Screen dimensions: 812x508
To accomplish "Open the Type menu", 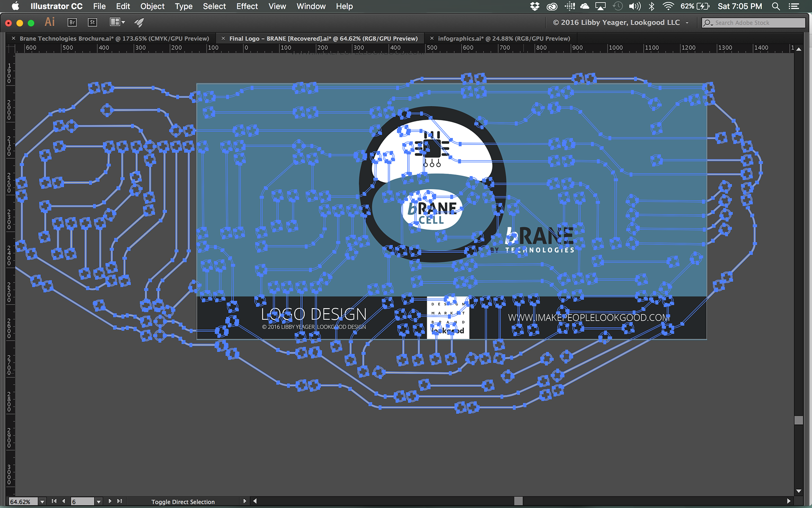I will [x=184, y=6].
